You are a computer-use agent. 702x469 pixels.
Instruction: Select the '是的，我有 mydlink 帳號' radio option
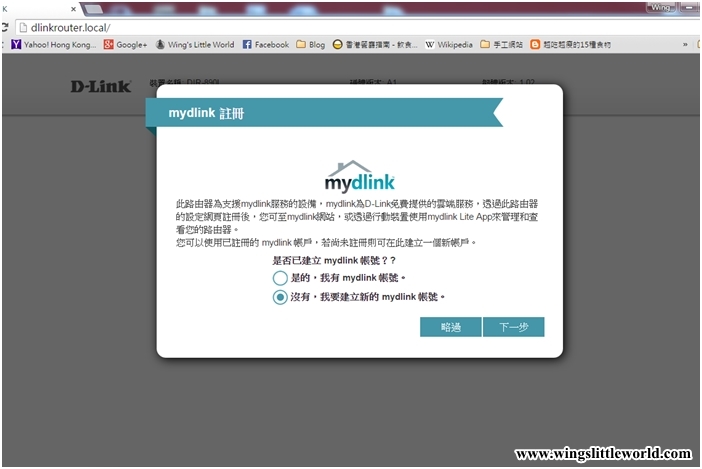pos(280,277)
